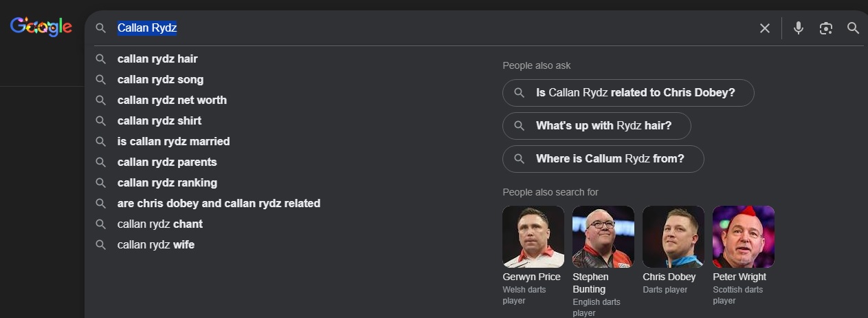
Task: Pick the 'callan rydz net worth' suggestion
Action: [x=172, y=100]
